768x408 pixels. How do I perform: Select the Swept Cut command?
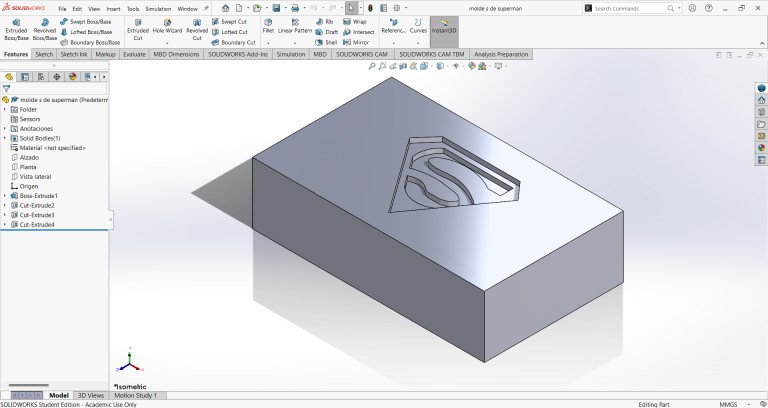click(x=229, y=22)
